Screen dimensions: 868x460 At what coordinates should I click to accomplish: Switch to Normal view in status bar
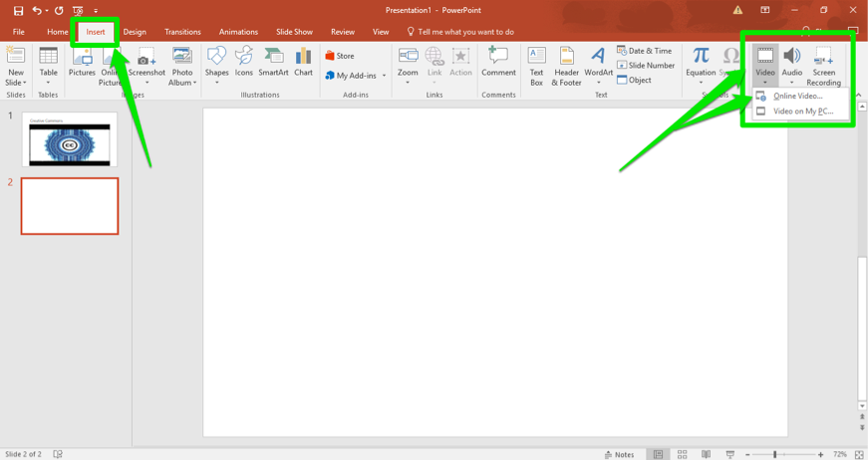tap(658, 454)
